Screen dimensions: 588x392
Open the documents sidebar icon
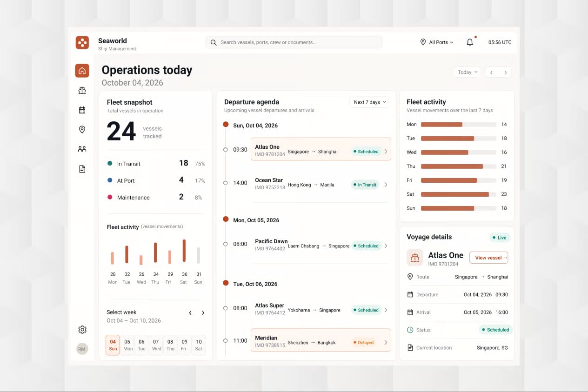[82, 169]
